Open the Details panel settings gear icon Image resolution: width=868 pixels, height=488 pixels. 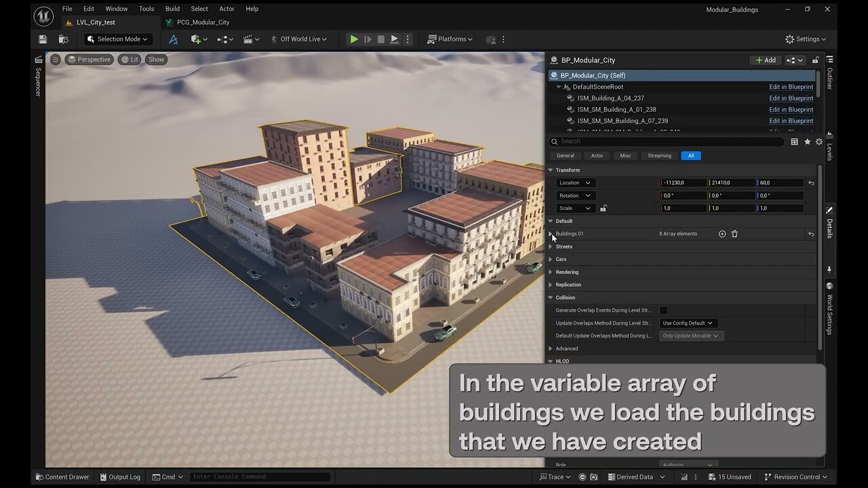818,142
